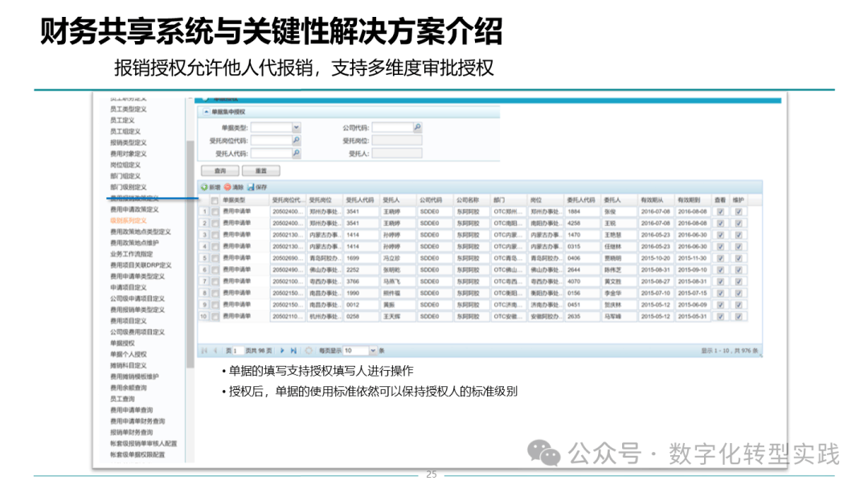Open 报销类型定义 in sidebar
The height and width of the screenshot is (489, 868).
[x=129, y=142]
